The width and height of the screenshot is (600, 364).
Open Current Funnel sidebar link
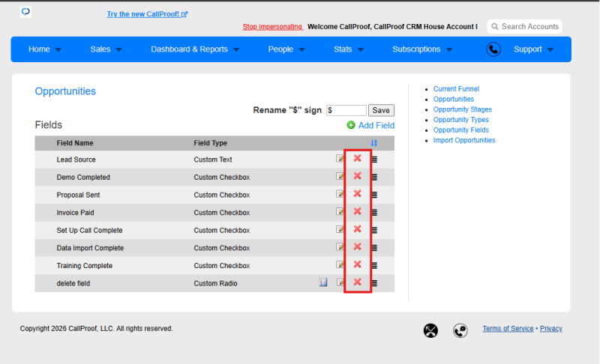pyautogui.click(x=456, y=88)
